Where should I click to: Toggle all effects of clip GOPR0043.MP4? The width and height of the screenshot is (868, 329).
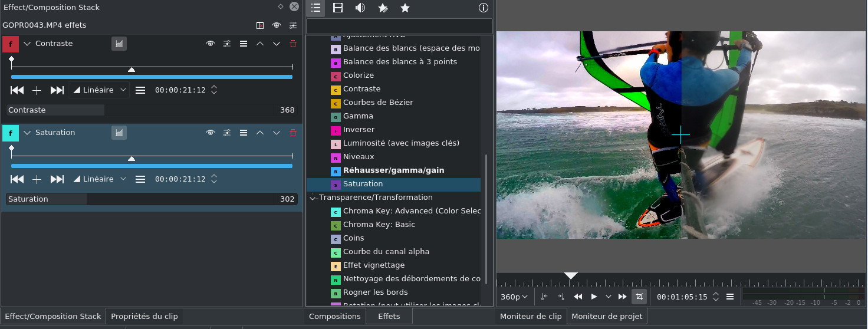click(276, 25)
